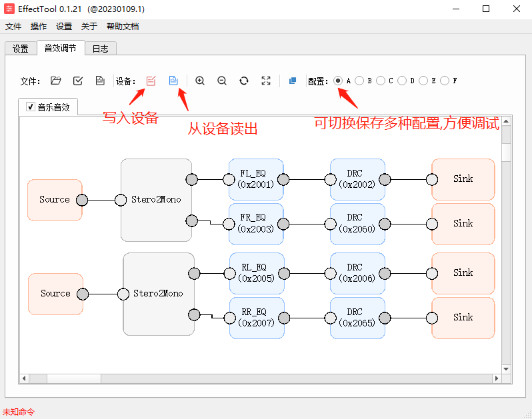This screenshot has width=532, height=419.
Task: Toggle the 音乐音效 checkbox
Action: (31, 107)
